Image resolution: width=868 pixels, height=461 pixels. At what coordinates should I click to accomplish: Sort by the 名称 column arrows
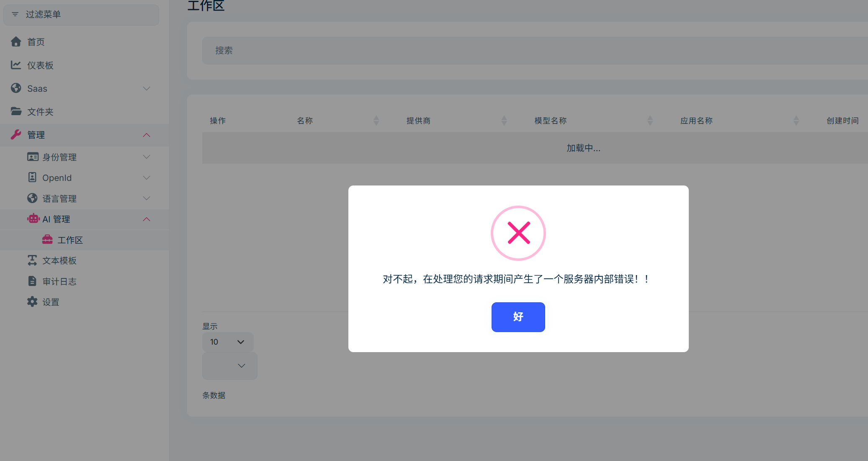376,121
